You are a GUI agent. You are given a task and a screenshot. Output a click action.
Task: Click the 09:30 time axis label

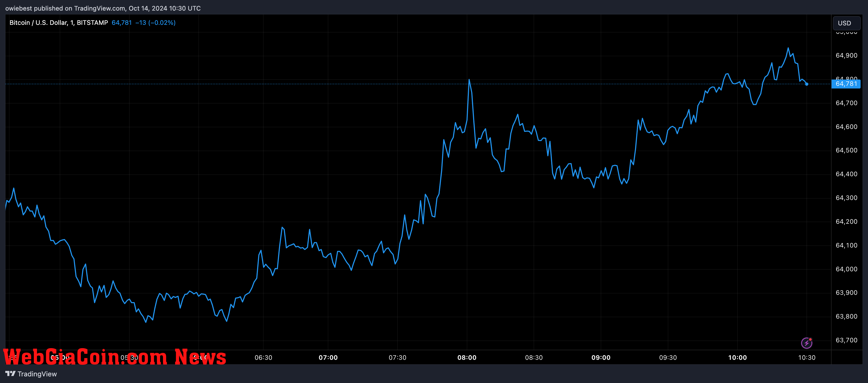tap(668, 357)
